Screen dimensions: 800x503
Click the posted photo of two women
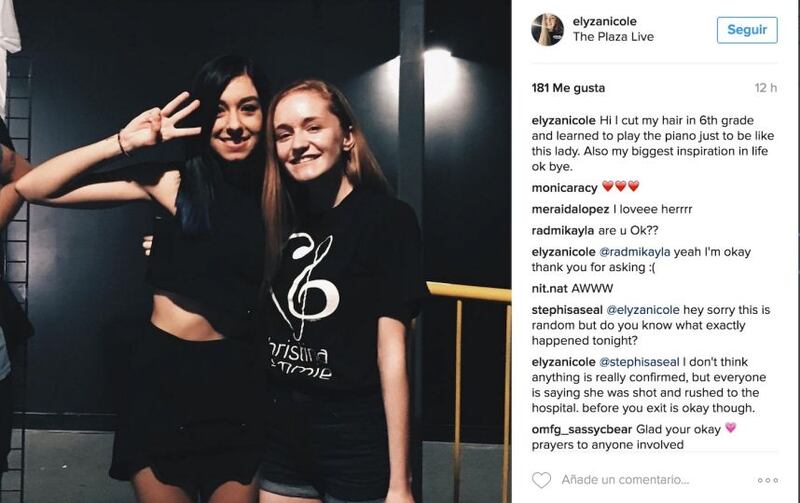point(255,252)
